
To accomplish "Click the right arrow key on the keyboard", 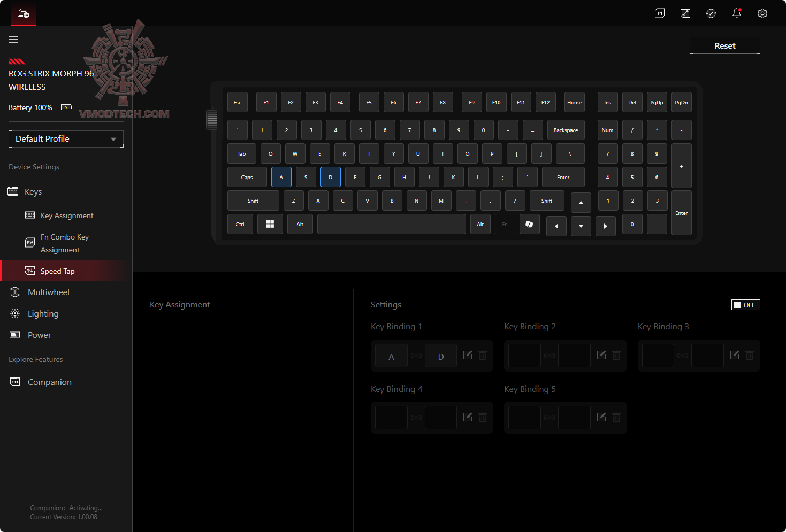I will [x=606, y=226].
